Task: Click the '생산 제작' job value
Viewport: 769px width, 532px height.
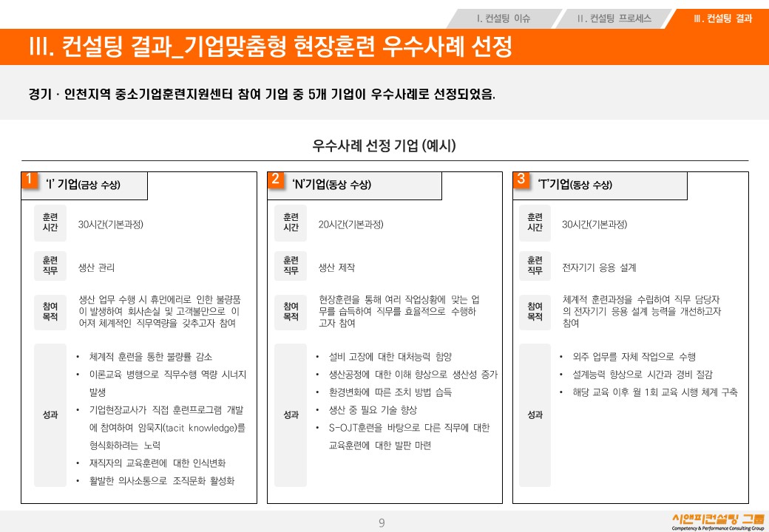Action: (336, 268)
